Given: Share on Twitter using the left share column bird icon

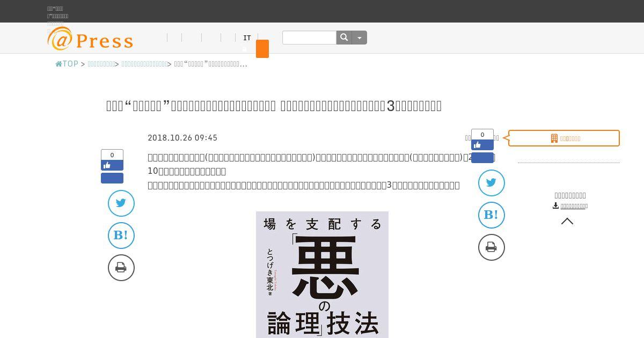Looking at the screenshot, I should (x=121, y=203).
